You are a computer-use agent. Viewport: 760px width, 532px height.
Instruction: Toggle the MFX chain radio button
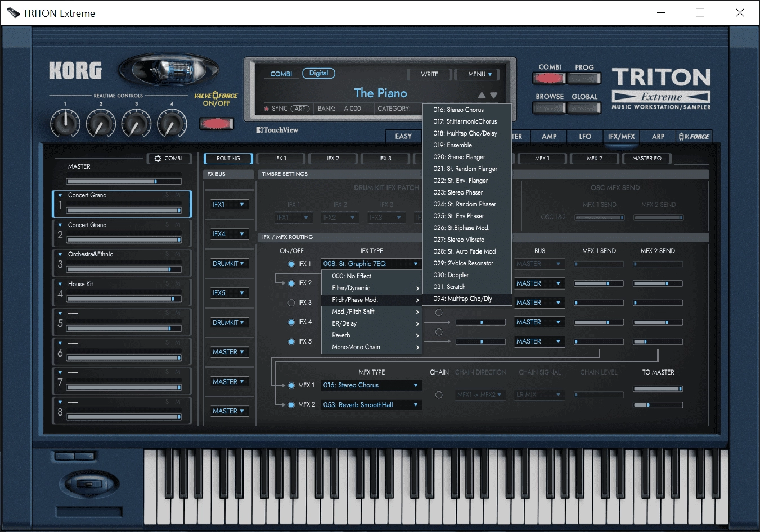coord(439,395)
